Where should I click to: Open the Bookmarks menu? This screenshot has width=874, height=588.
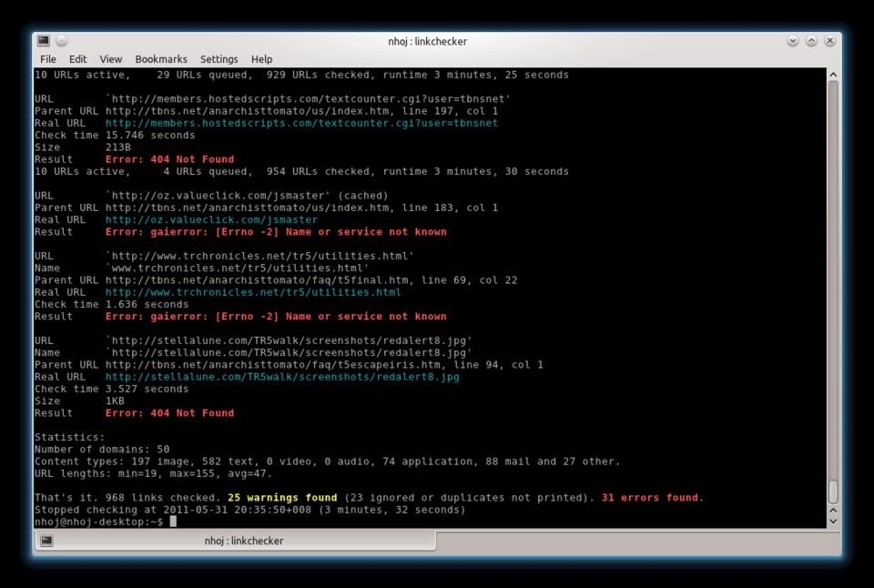pos(161,59)
